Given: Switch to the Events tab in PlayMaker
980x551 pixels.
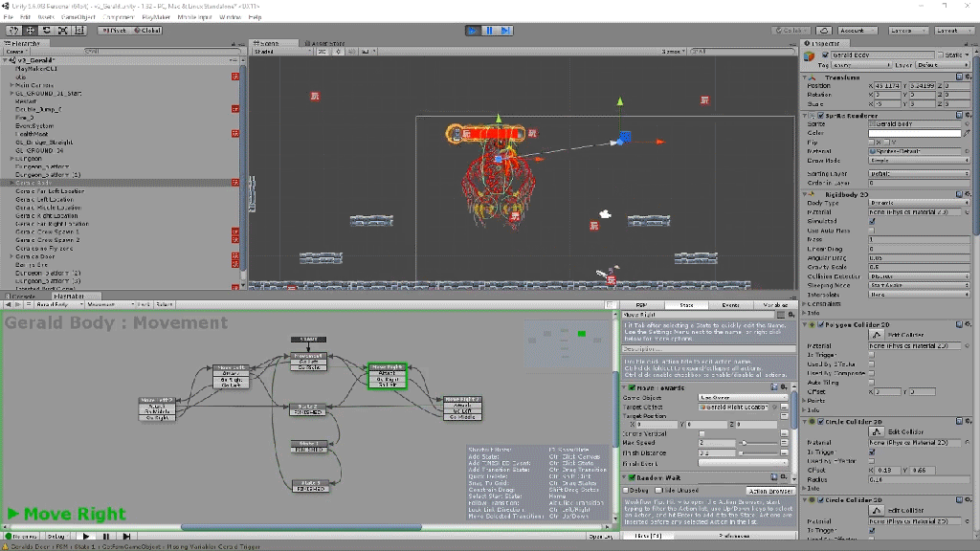Looking at the screenshot, I should pyautogui.click(x=730, y=305).
